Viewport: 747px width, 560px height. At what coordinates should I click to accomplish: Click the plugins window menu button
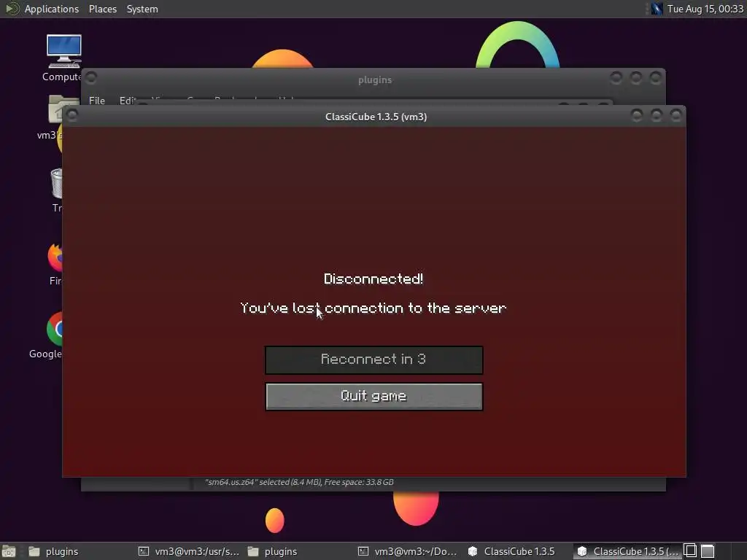tap(91, 77)
